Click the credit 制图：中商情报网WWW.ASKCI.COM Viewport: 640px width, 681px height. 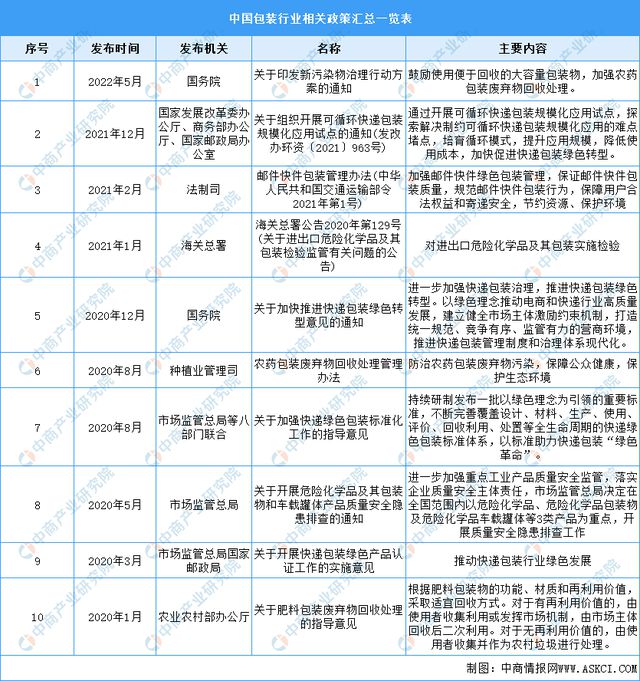551,668
